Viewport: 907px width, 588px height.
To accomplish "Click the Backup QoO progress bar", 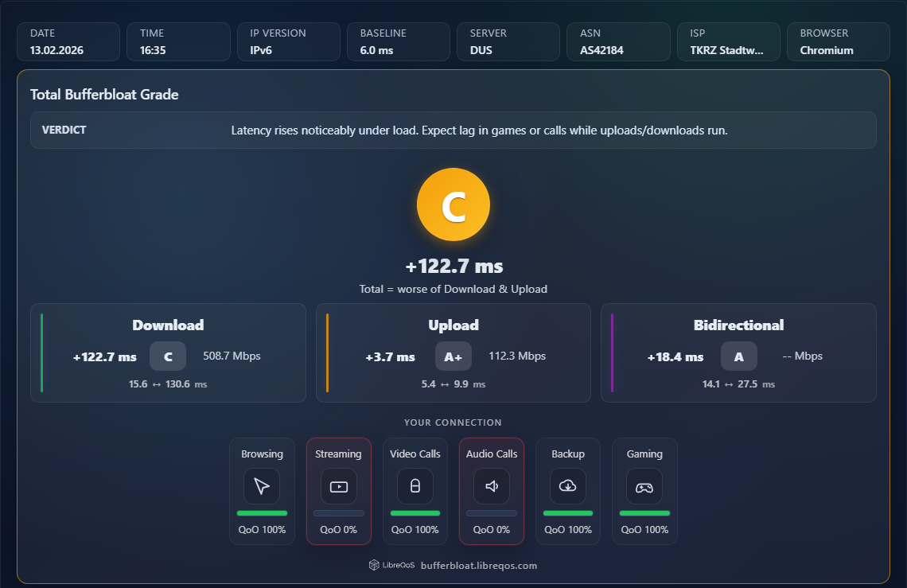I will (568, 513).
